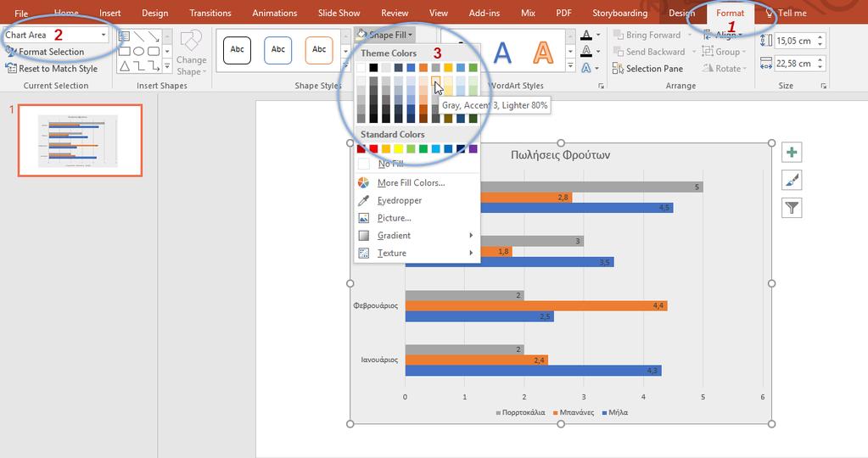Viewport: 868px width, 458px height.
Task: Apply the black outline Abc shape style
Action: click(x=237, y=50)
